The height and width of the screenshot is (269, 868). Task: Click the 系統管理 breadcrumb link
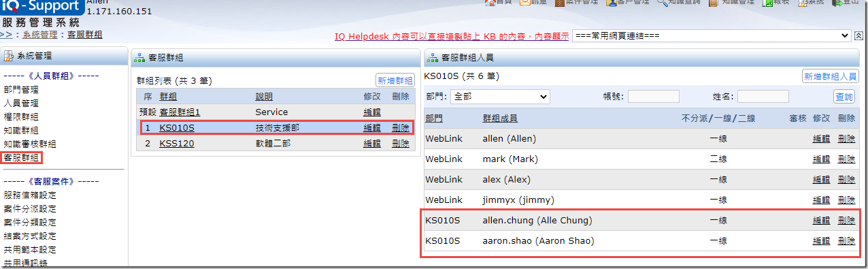coord(39,35)
